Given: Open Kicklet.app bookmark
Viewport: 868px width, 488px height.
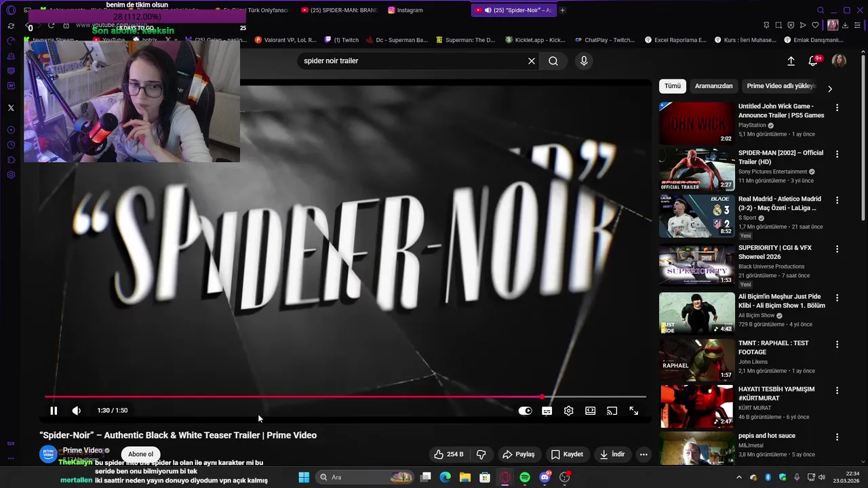Looking at the screenshot, I should coord(535,40).
